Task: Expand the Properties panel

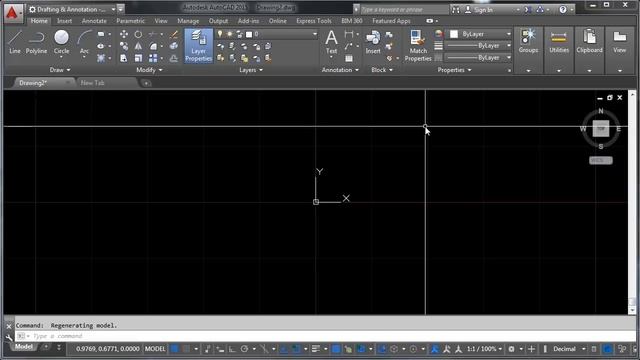Action: click(x=454, y=70)
